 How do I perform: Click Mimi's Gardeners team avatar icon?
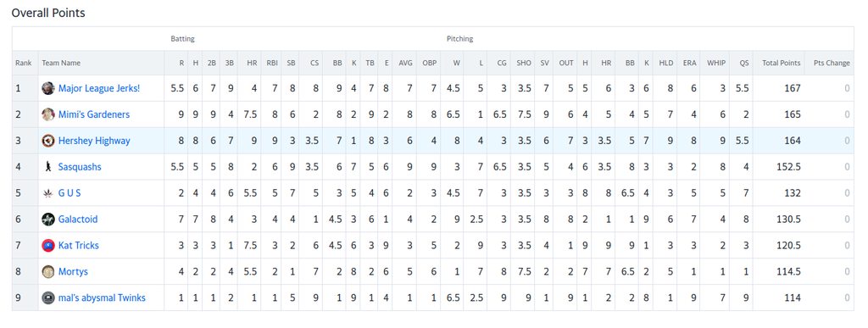point(48,114)
